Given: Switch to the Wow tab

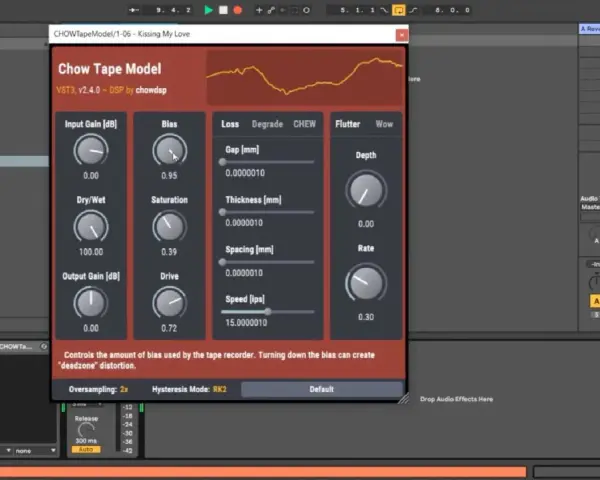Looking at the screenshot, I should 384,124.
